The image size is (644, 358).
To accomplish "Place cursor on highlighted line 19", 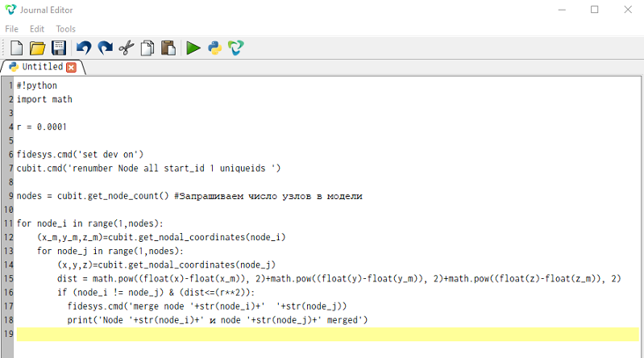I will tap(328, 334).
